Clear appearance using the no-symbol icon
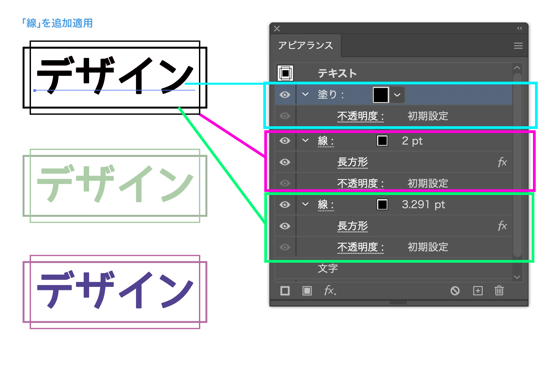Image resolution: width=551 pixels, height=392 pixels. (x=455, y=291)
